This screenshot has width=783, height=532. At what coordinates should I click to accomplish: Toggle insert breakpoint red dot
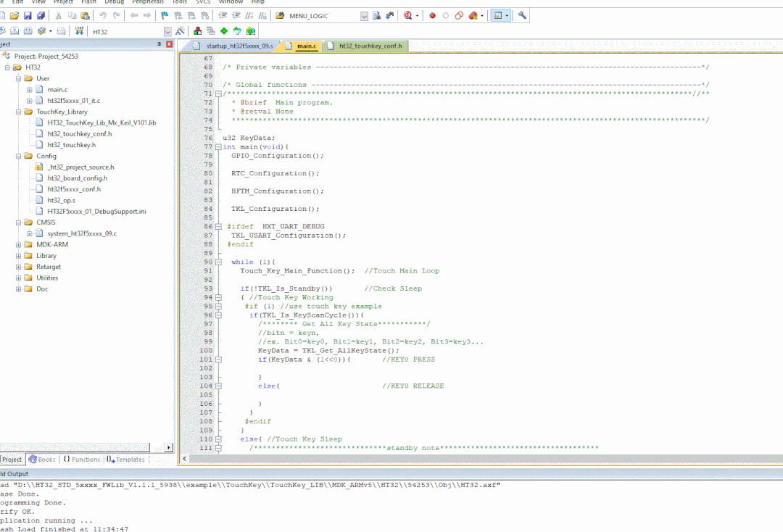432,16
